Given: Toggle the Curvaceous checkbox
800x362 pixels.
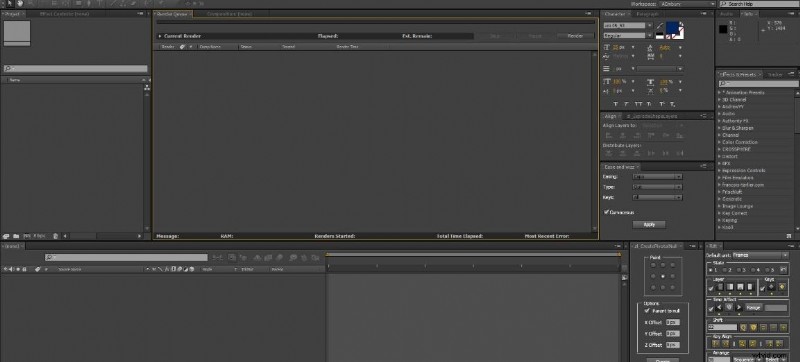Looking at the screenshot, I should point(607,212).
